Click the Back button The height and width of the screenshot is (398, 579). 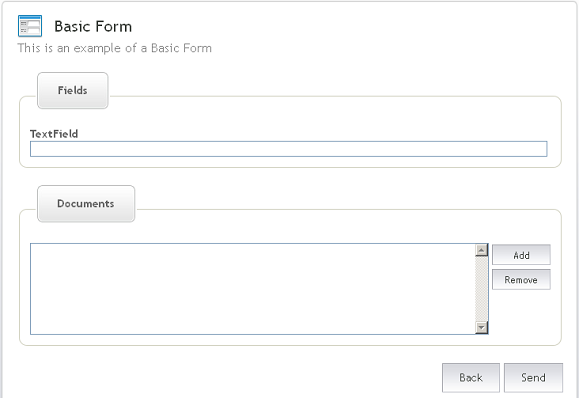[471, 377]
